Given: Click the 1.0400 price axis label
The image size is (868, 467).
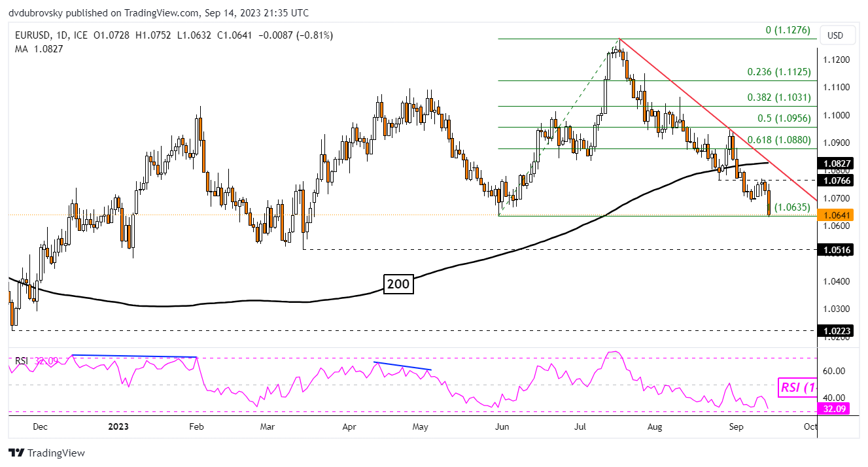Looking at the screenshot, I should [836, 281].
